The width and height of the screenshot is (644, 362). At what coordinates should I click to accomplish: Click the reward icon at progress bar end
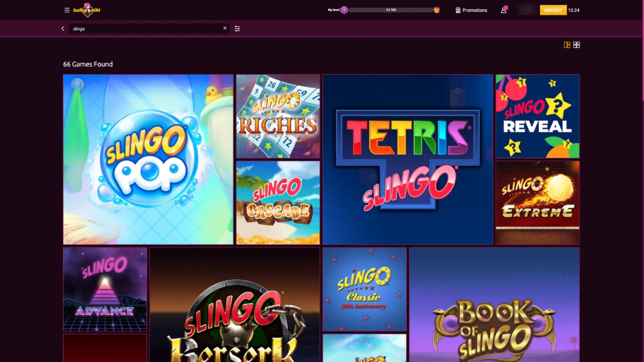point(436,10)
